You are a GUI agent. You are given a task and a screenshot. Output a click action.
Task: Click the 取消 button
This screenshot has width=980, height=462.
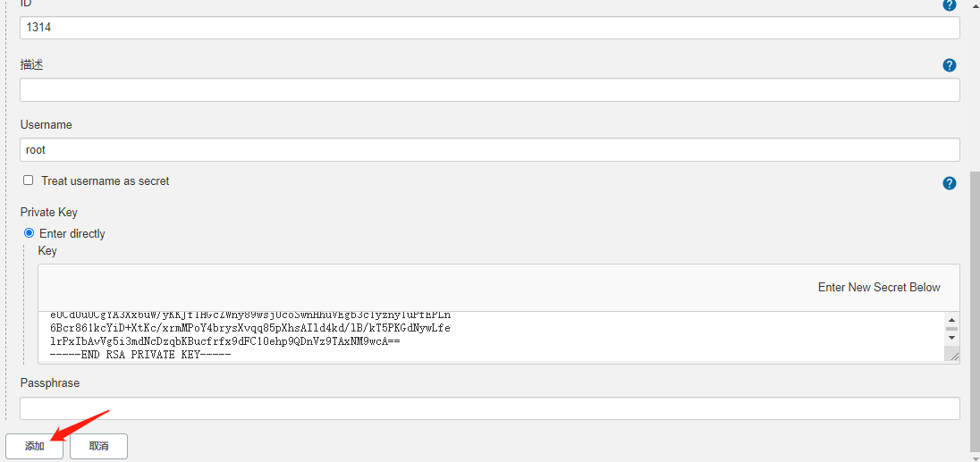click(x=98, y=447)
